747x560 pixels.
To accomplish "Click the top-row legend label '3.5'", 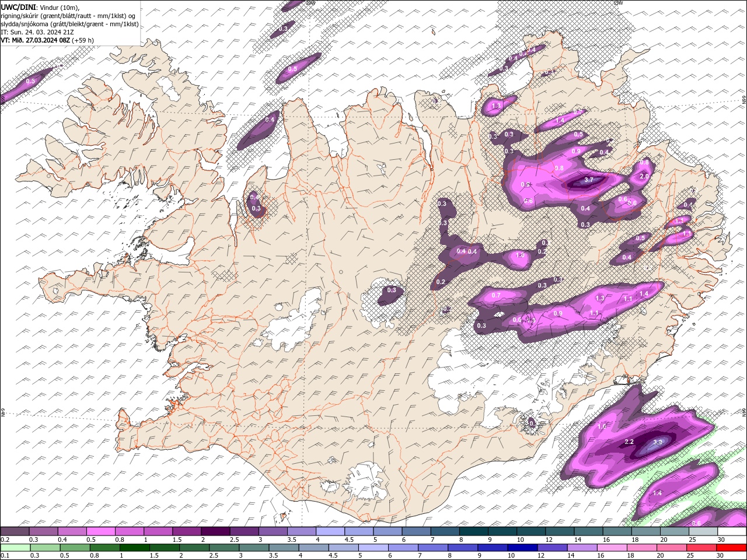I will (x=292, y=540).
